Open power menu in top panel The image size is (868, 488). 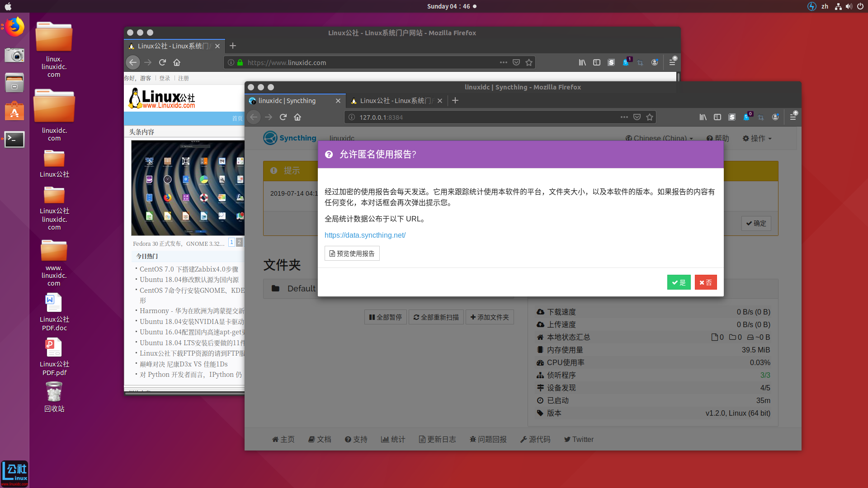point(860,6)
